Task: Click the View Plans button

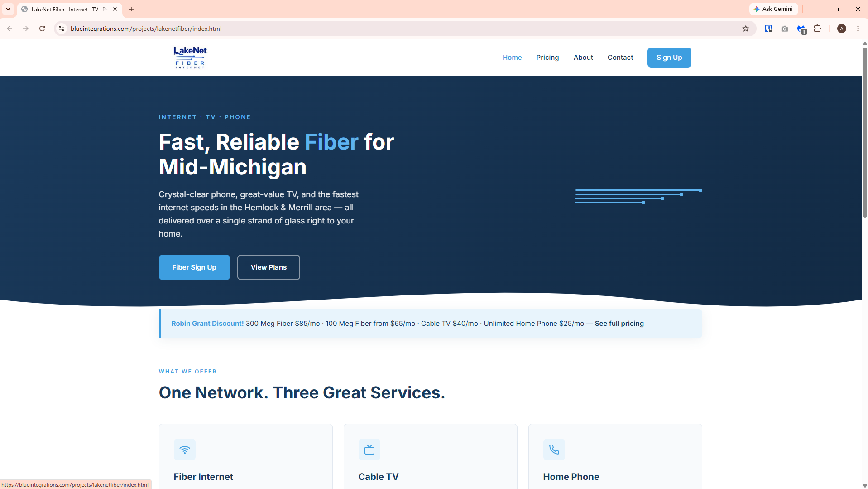Action: [x=269, y=267]
